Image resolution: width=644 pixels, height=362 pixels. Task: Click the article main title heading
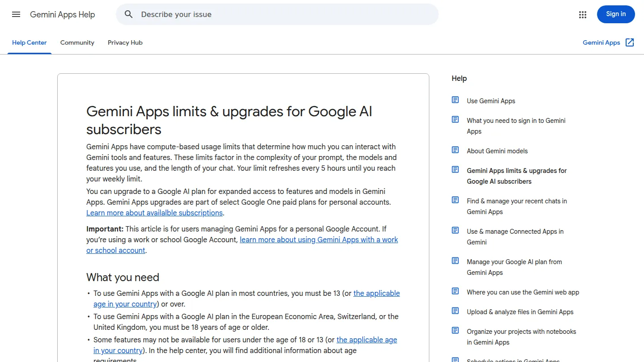[x=229, y=120]
